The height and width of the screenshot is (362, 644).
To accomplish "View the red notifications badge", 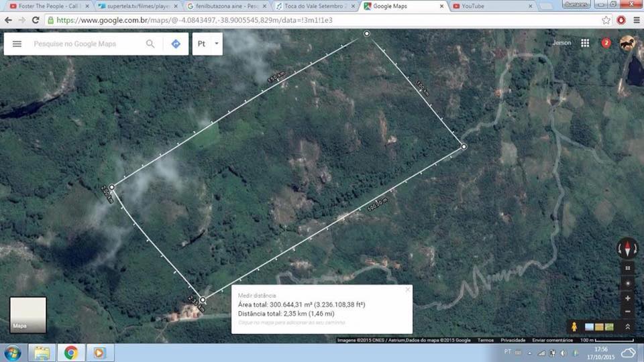I will click(606, 43).
